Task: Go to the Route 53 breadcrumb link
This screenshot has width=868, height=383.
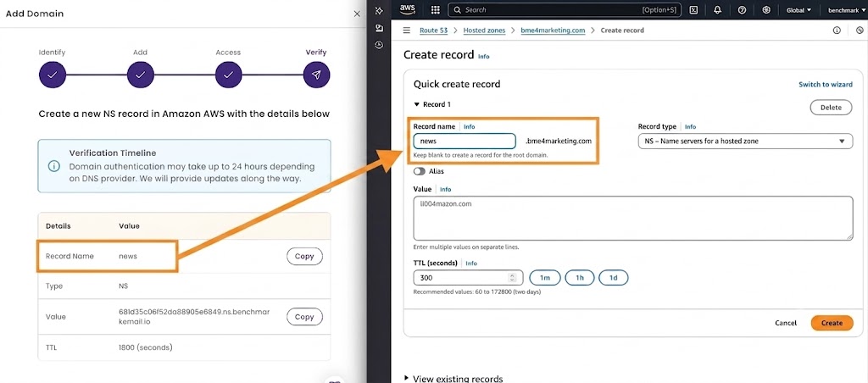Action: [433, 31]
